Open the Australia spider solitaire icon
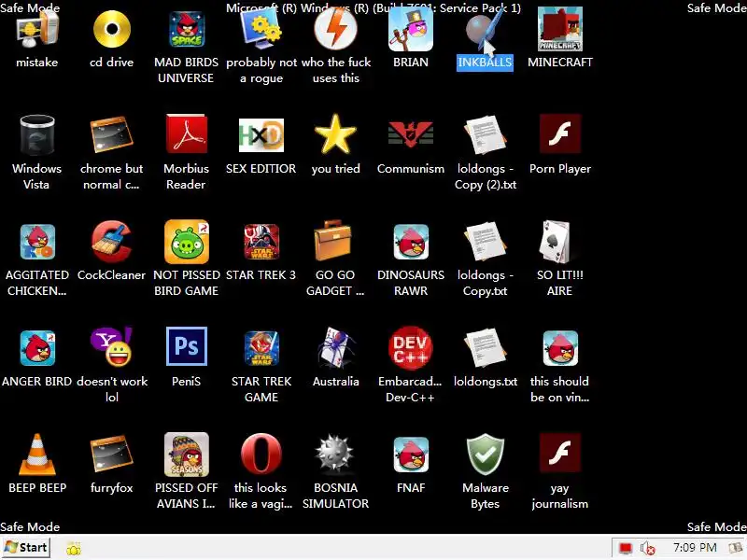Viewport: 747px width, 560px height. click(x=336, y=348)
